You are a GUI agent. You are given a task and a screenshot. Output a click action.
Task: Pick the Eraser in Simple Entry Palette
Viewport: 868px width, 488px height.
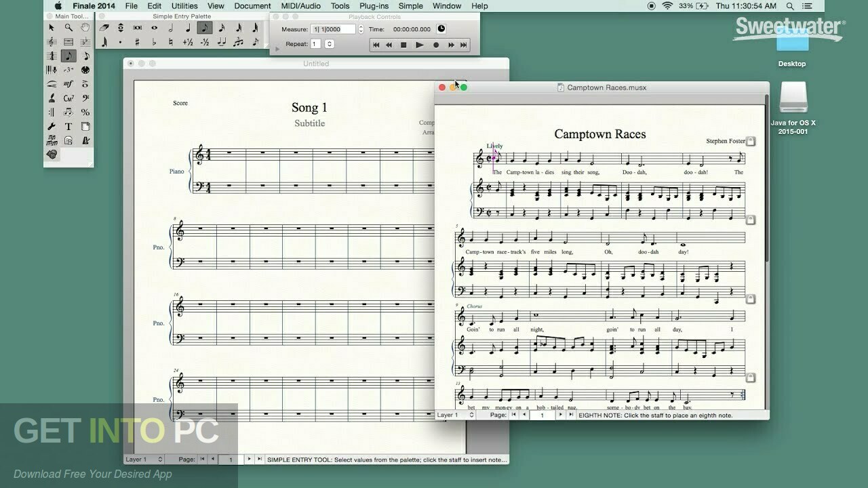coord(104,28)
